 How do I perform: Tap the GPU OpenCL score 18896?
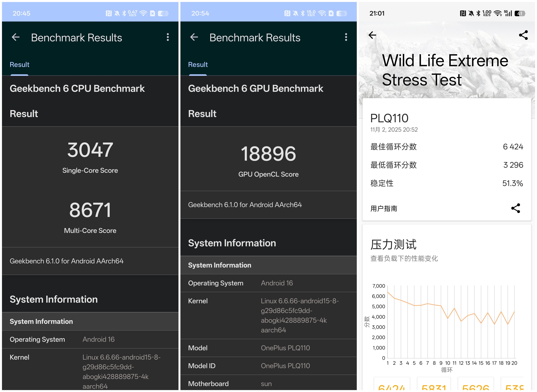268,154
